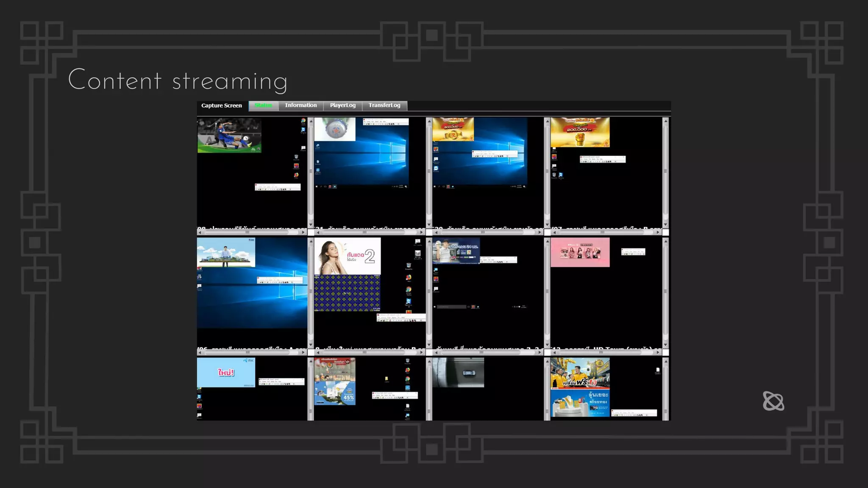Open the football player capture thumbnail
Viewport: 868px width, 488px height.
click(229, 135)
